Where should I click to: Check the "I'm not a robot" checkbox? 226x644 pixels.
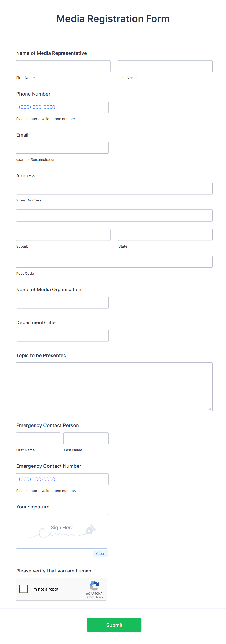(x=24, y=589)
